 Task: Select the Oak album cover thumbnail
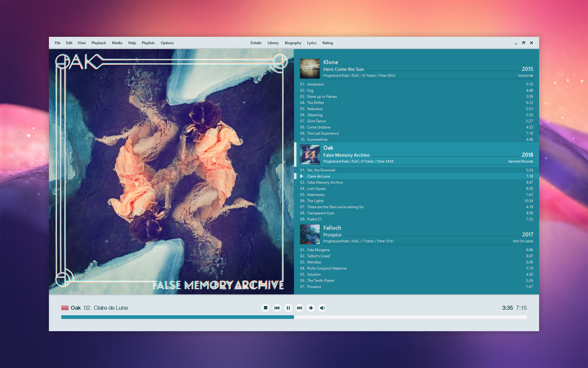[x=310, y=154]
